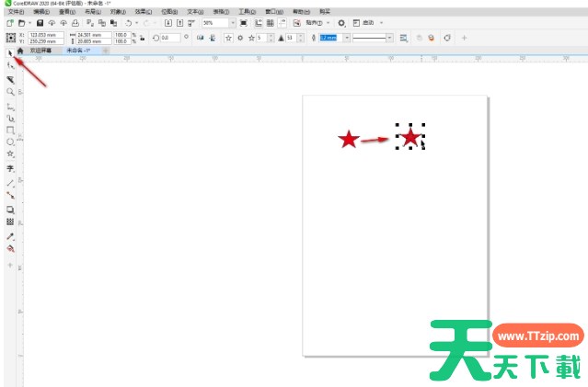This screenshot has height=387, width=588.
Task: Click the Open folder icon
Action: pyautogui.click(x=22, y=23)
